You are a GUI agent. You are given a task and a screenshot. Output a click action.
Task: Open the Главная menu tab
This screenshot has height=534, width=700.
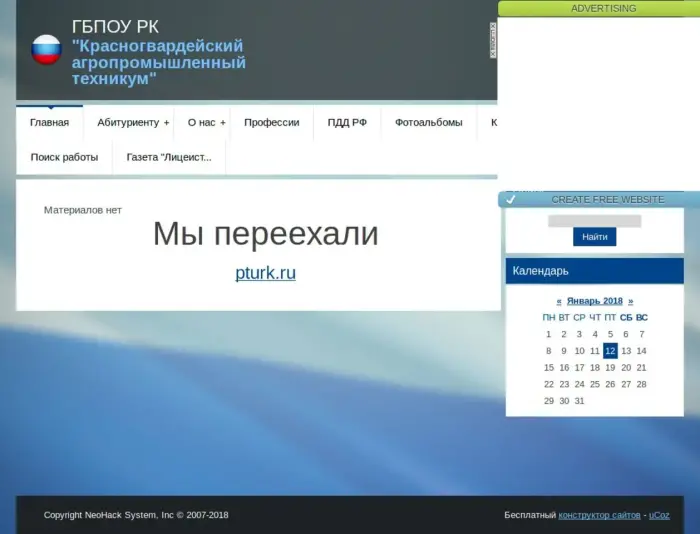[x=49, y=123]
